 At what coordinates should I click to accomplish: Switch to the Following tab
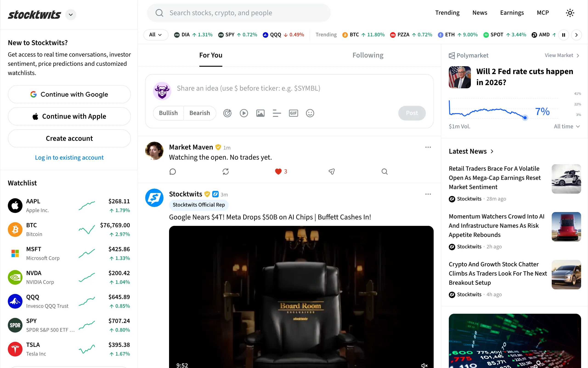click(368, 55)
